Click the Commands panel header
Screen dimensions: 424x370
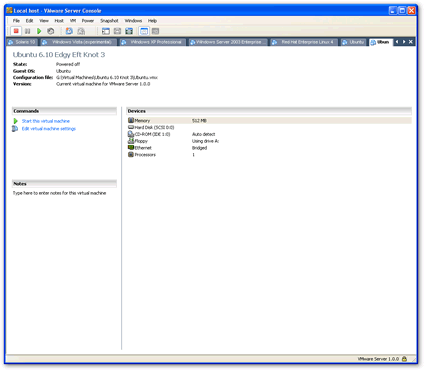point(64,111)
